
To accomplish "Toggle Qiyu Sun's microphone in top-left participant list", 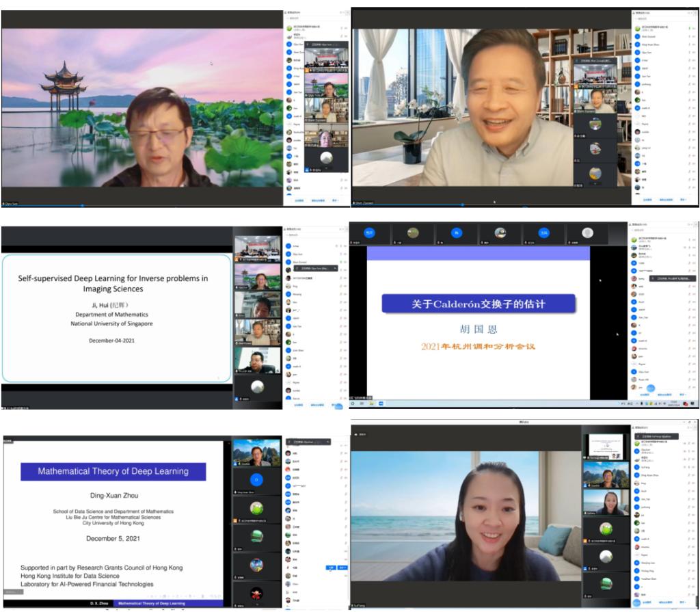I will tap(340, 42).
